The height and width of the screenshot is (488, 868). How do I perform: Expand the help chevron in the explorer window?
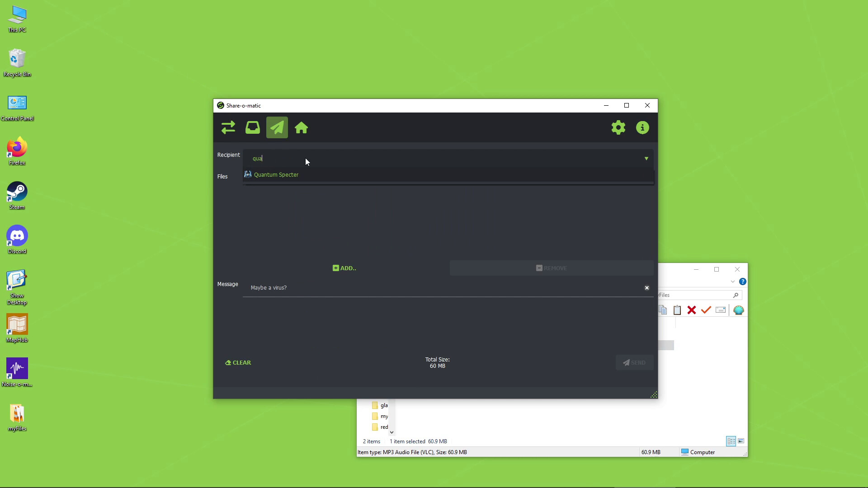click(733, 281)
